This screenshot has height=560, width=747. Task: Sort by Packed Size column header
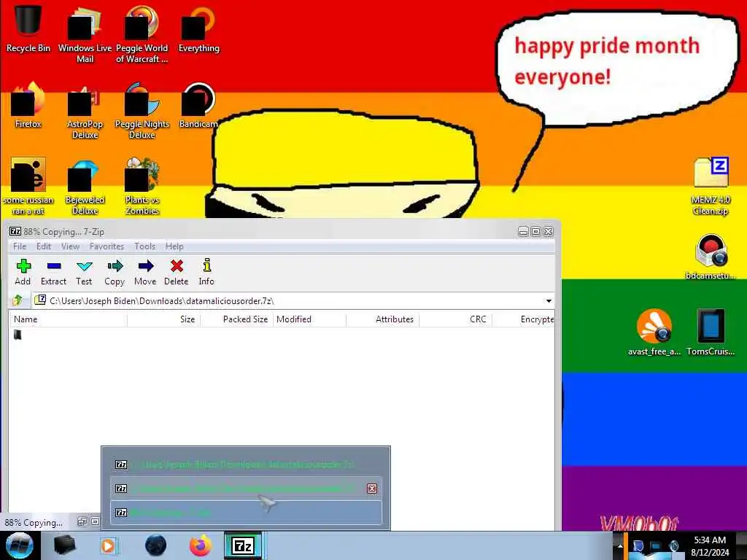click(237, 319)
